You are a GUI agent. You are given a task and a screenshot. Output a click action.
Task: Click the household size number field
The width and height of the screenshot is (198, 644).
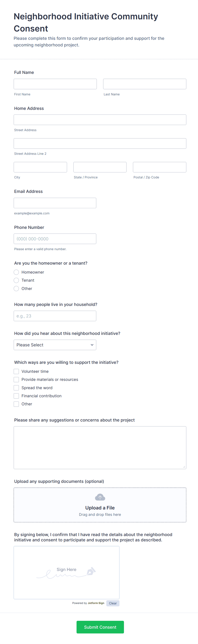(x=55, y=316)
